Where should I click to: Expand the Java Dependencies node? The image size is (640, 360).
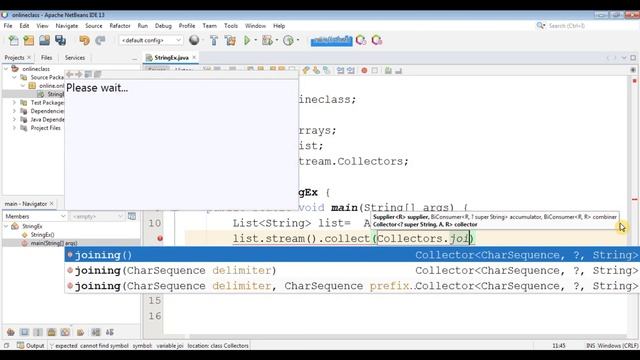coord(14,120)
